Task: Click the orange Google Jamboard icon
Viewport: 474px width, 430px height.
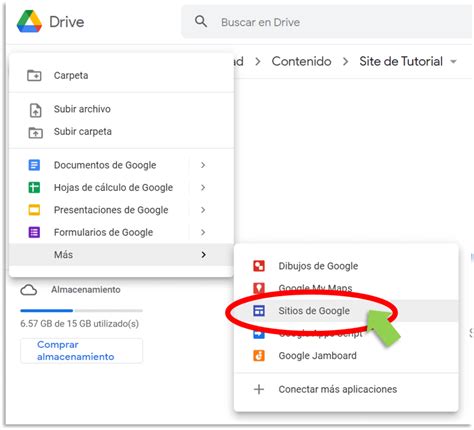Action: 259,356
